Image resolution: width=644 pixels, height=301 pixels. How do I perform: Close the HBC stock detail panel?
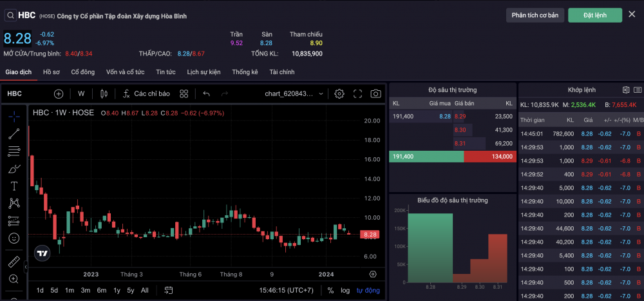(632, 14)
